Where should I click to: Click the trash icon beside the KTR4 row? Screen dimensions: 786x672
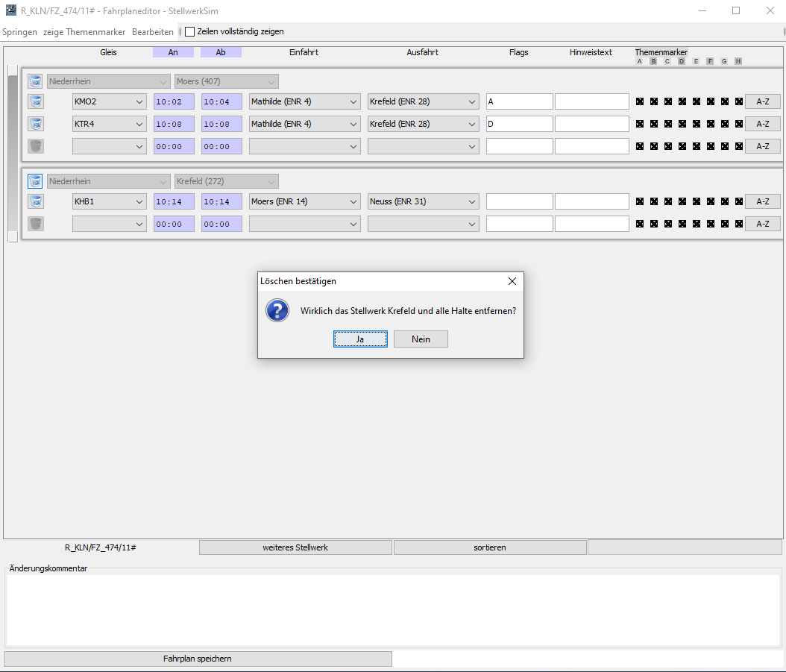pos(36,124)
